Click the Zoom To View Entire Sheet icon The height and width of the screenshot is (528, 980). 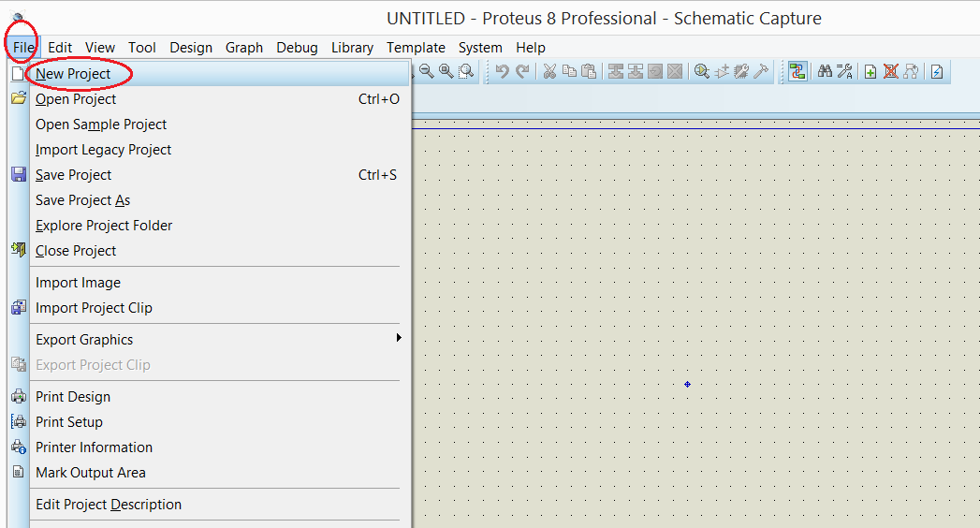[446, 71]
